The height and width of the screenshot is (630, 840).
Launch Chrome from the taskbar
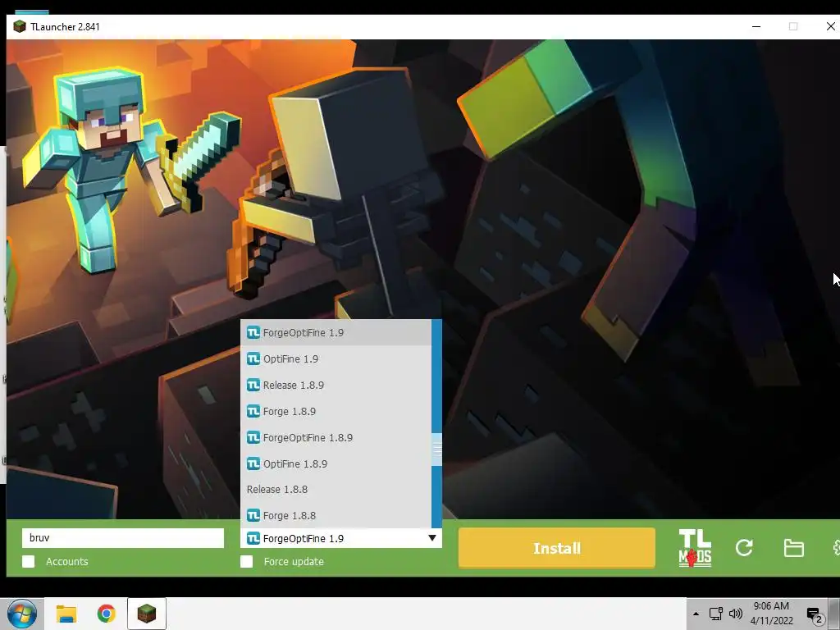(x=106, y=614)
